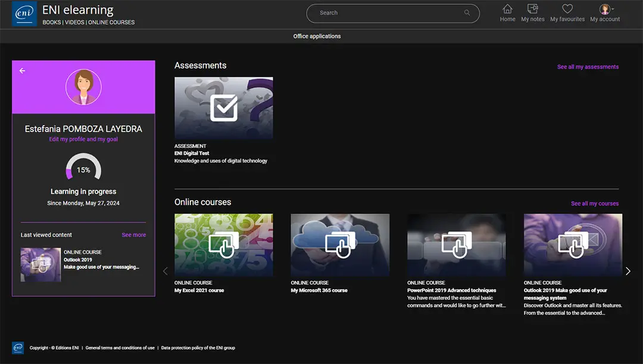Open the Office applications menu item
643x364 pixels.
(x=317, y=36)
